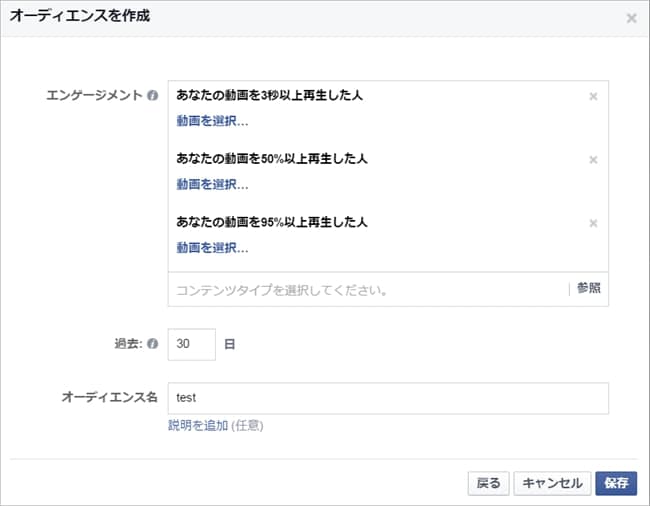
Task: Remove the 50%以上再生した人 engagement entry
Action: tap(593, 160)
